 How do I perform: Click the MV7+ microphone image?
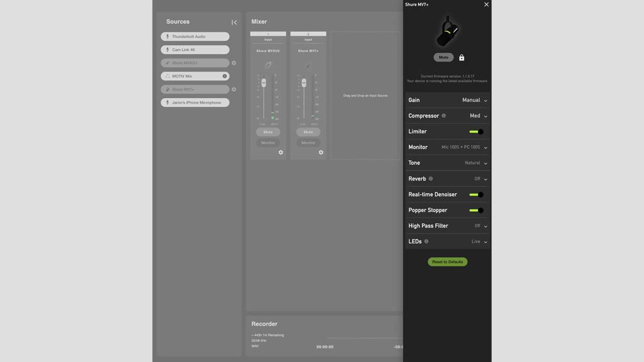click(447, 31)
